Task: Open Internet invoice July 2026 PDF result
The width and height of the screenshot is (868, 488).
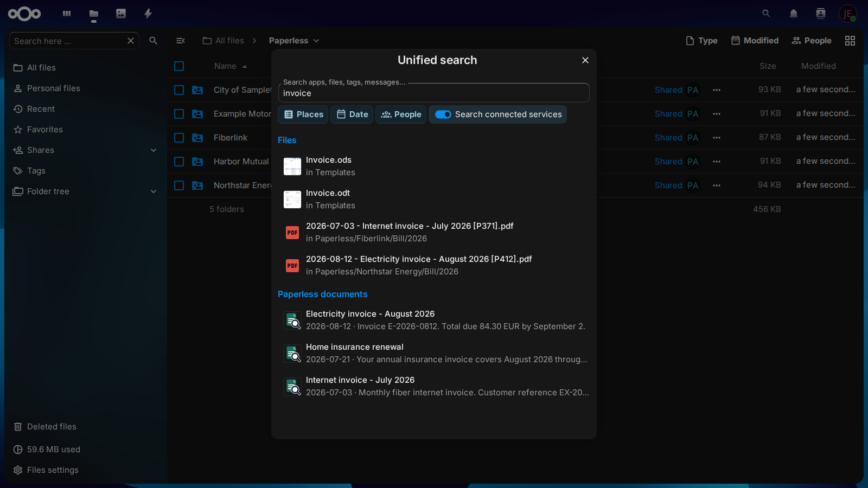Action: tap(434, 233)
